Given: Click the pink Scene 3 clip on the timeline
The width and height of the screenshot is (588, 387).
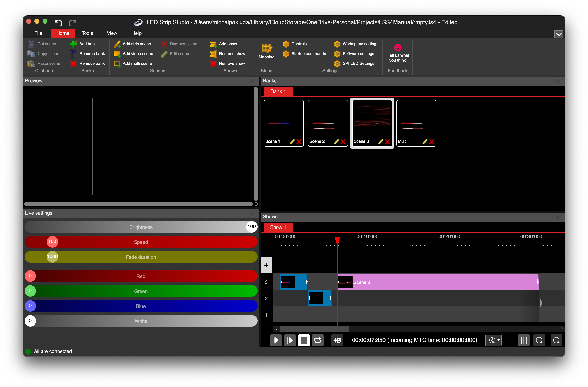Looking at the screenshot, I should click(438, 282).
